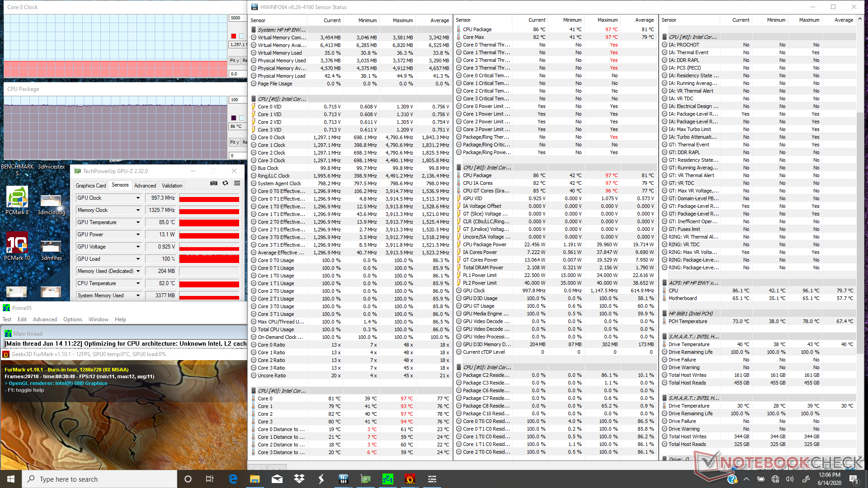Click the FurMark icon in taskbar
The width and height of the screenshot is (868, 488).
click(x=410, y=479)
